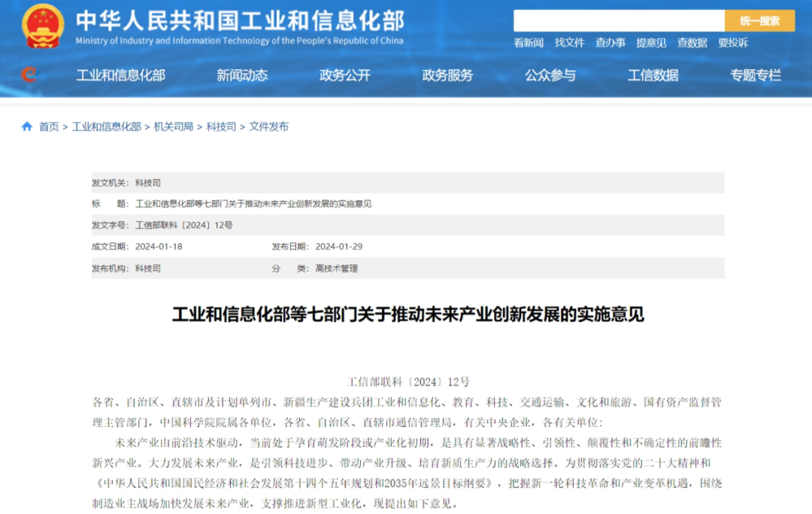Open the 公众参与 nav menu

(550, 76)
